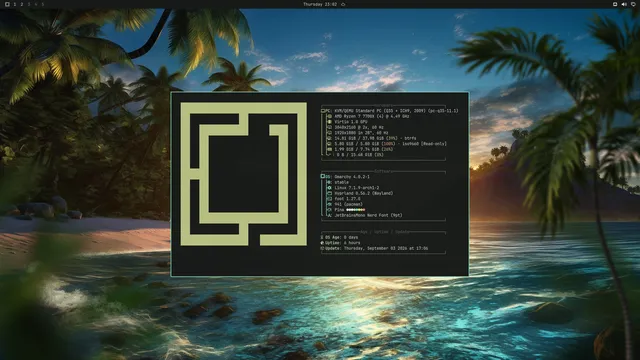The image size is (640, 360).
Task: Select the 3840x2160 @ 2x display line
Action: tap(359, 127)
